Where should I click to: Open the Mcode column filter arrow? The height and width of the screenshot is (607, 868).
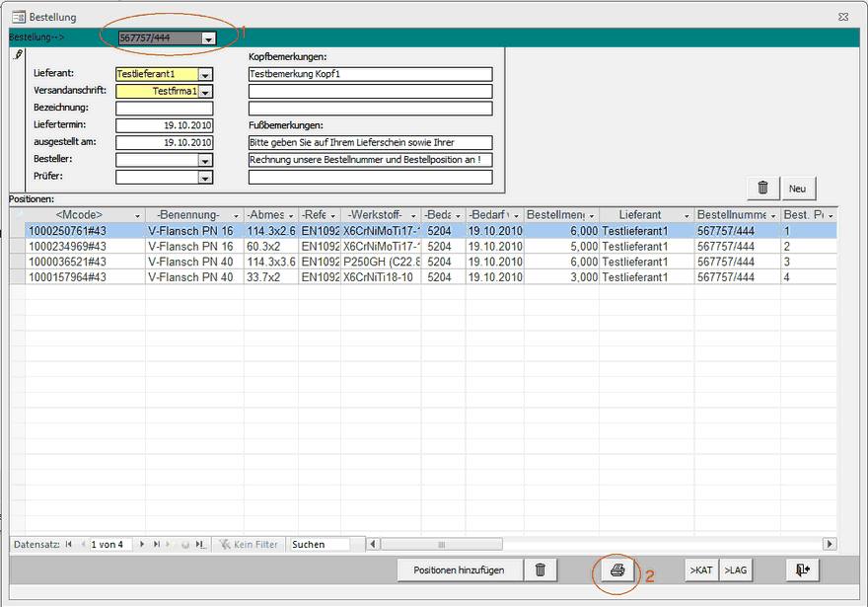click(x=135, y=215)
